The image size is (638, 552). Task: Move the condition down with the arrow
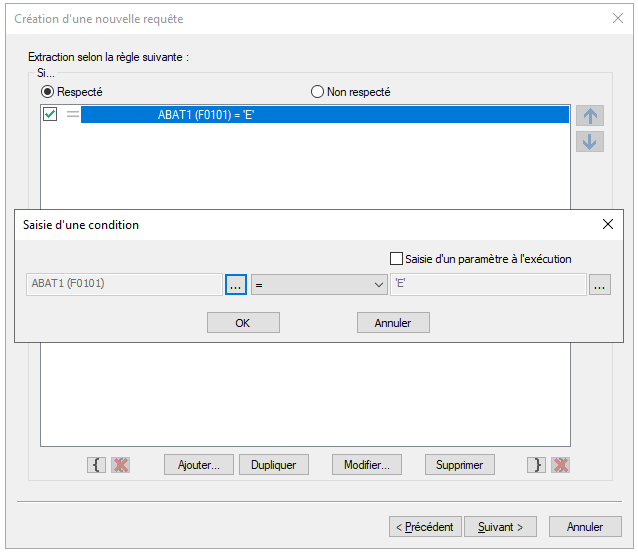tap(590, 142)
